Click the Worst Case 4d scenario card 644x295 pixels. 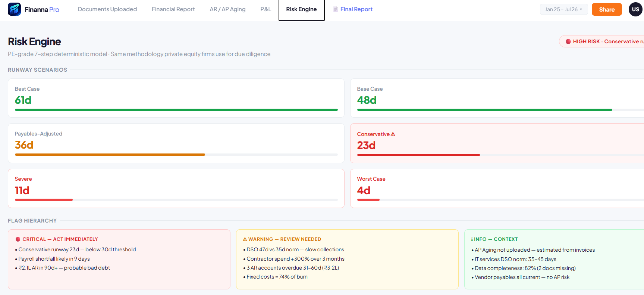[x=497, y=189]
